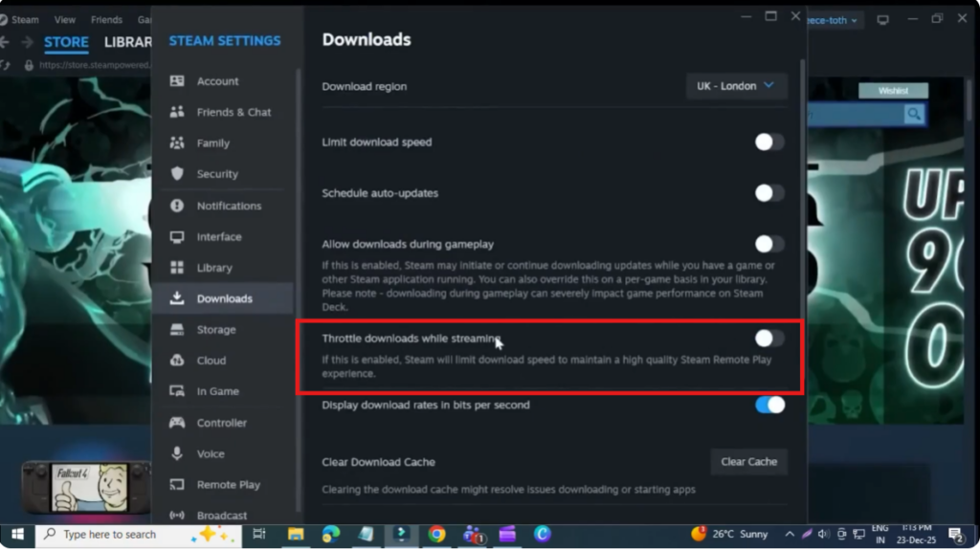Click the Steam forward navigation arrow
Viewport: 980px width, 550px height.
27,42
